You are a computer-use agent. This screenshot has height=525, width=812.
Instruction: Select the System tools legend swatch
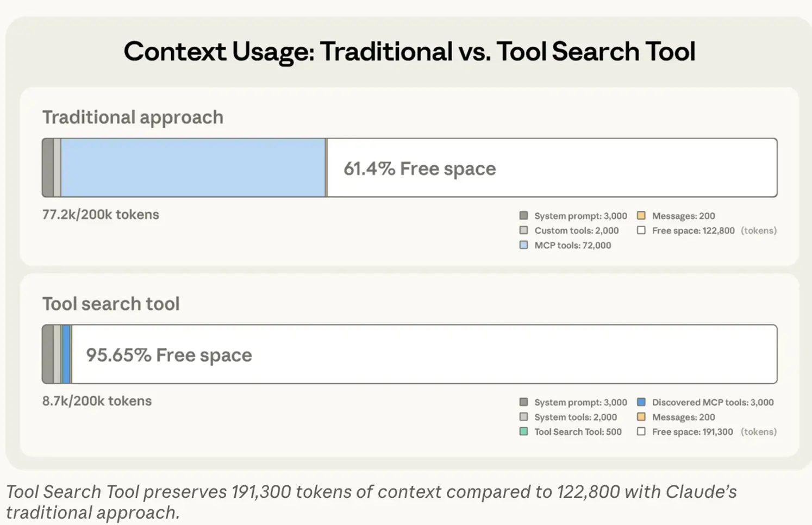[x=523, y=417]
